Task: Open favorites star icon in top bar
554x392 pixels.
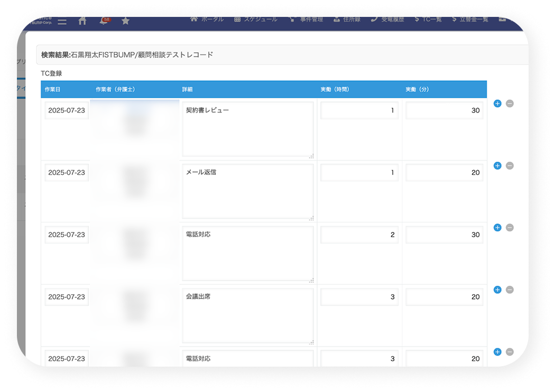Action: (125, 21)
